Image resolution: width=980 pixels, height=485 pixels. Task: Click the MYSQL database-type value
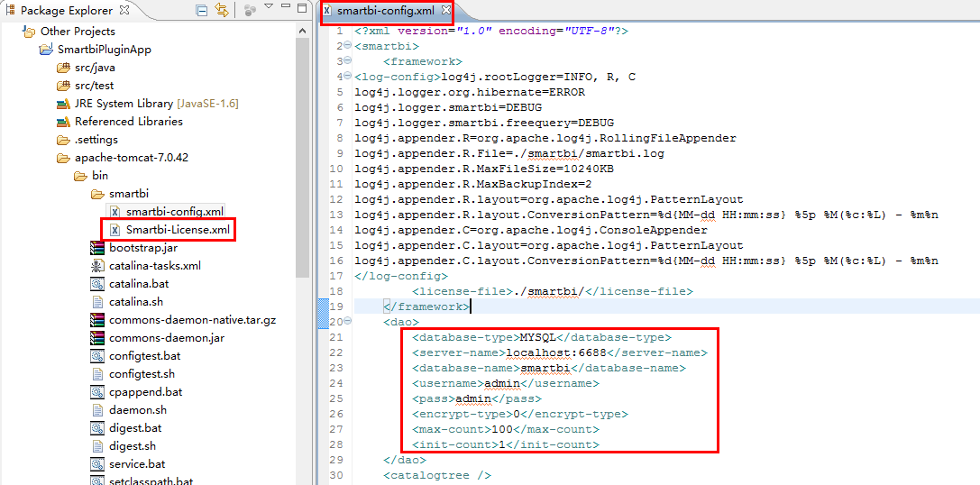coord(538,337)
